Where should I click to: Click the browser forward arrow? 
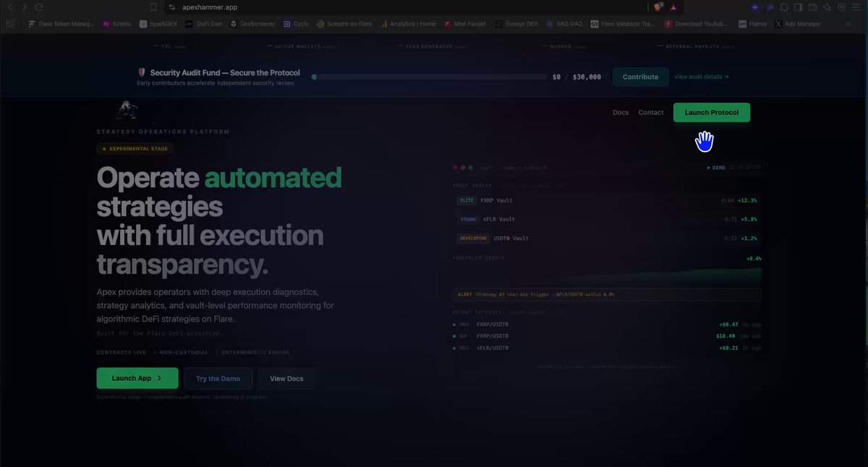tap(24, 7)
